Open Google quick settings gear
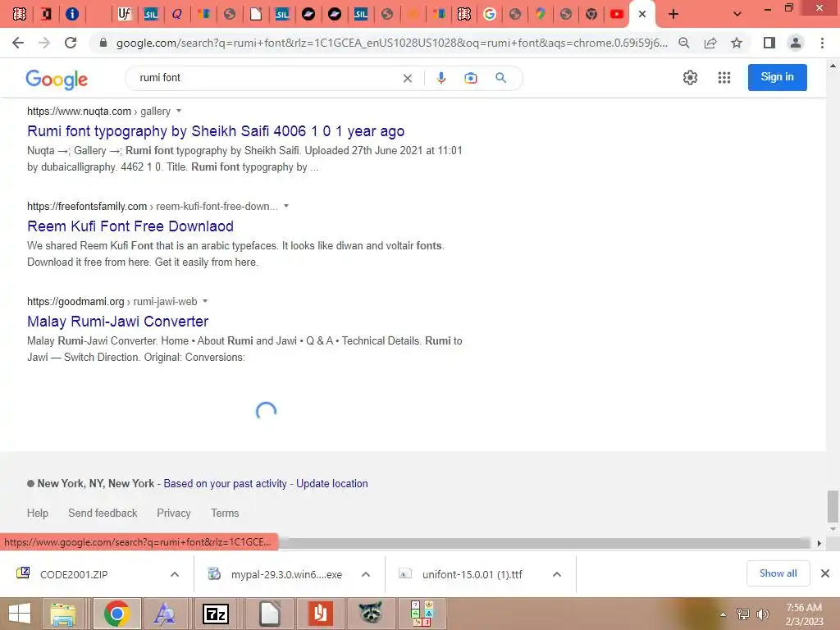 690,78
